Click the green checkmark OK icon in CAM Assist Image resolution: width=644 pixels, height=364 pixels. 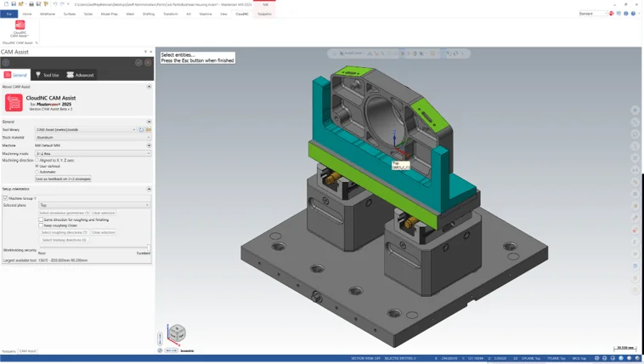(x=138, y=63)
